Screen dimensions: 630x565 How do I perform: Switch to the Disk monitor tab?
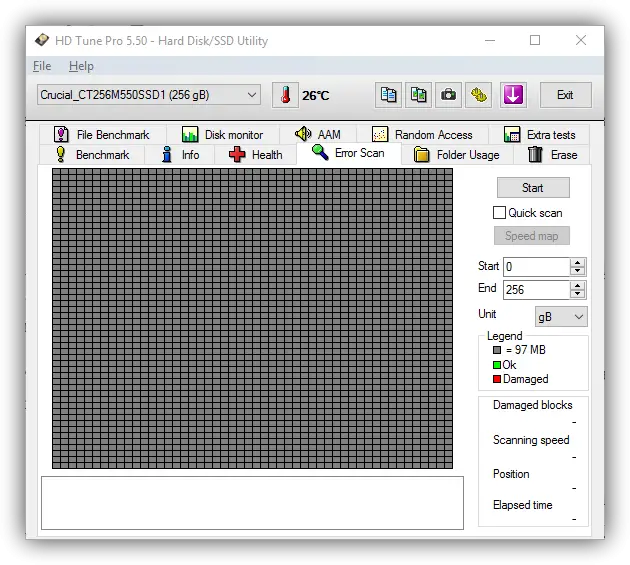[223, 134]
